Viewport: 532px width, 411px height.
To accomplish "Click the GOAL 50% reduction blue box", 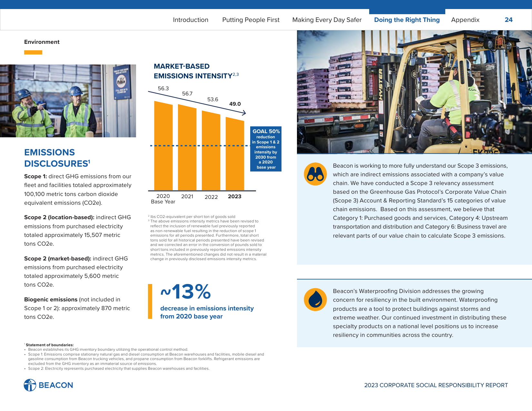I will point(266,149).
